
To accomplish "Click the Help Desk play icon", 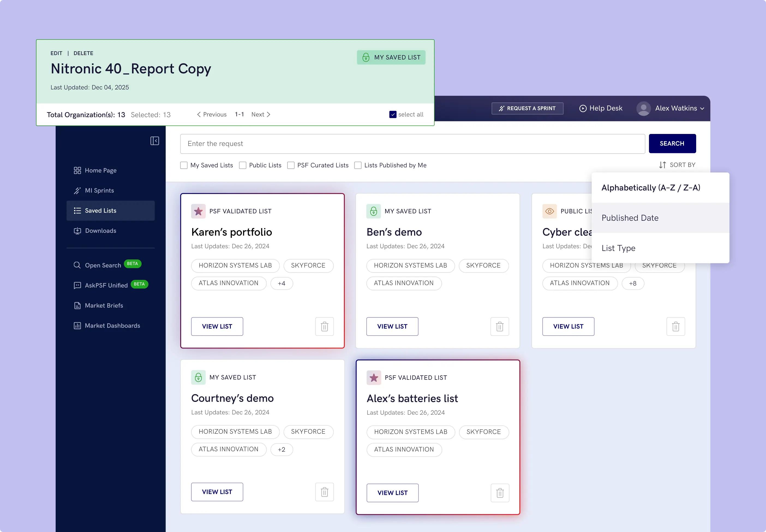I will [x=583, y=108].
